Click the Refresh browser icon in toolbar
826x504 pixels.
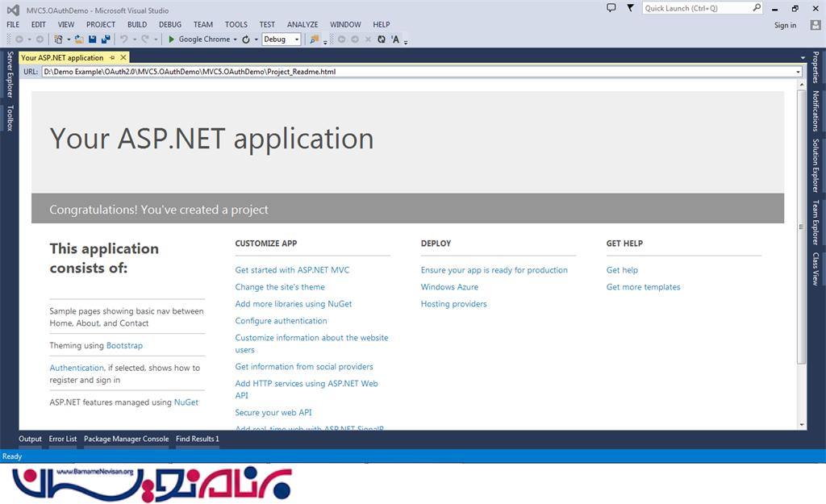246,39
